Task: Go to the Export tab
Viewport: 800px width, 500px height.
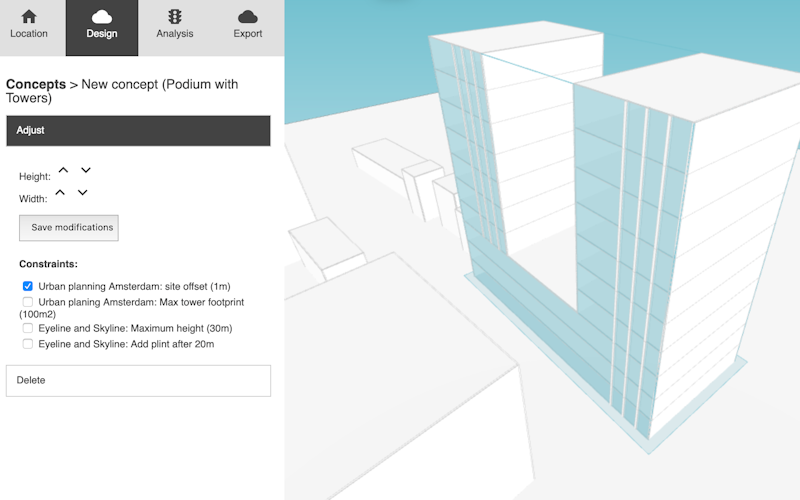Action: (248, 27)
